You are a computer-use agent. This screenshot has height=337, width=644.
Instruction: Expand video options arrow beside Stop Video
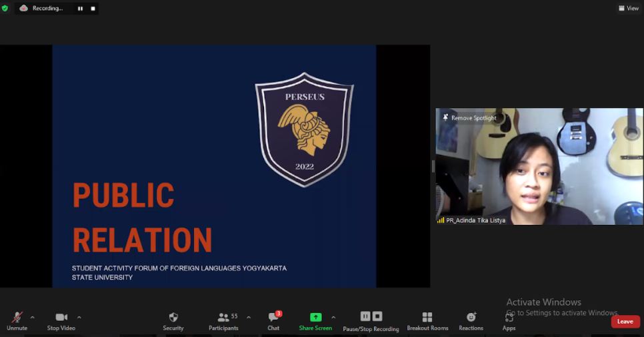click(x=79, y=318)
